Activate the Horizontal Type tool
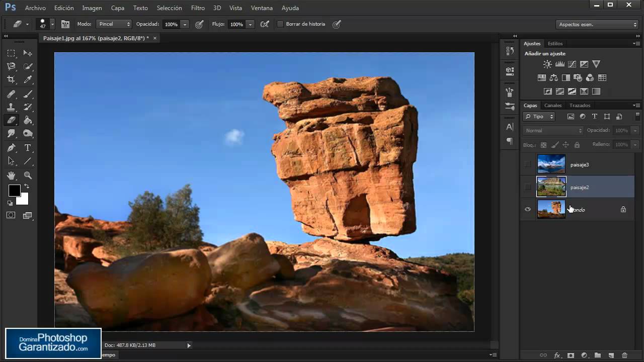The width and height of the screenshot is (644, 362). point(28,147)
